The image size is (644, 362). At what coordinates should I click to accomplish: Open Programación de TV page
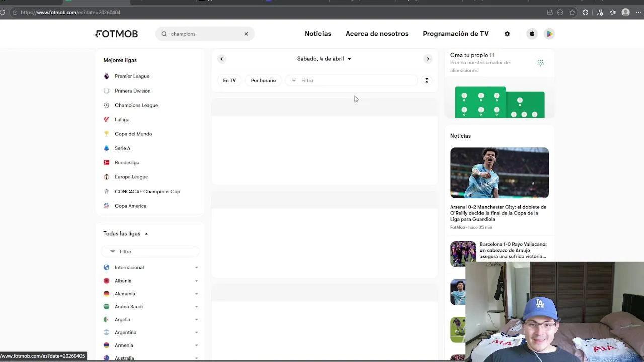pyautogui.click(x=455, y=34)
